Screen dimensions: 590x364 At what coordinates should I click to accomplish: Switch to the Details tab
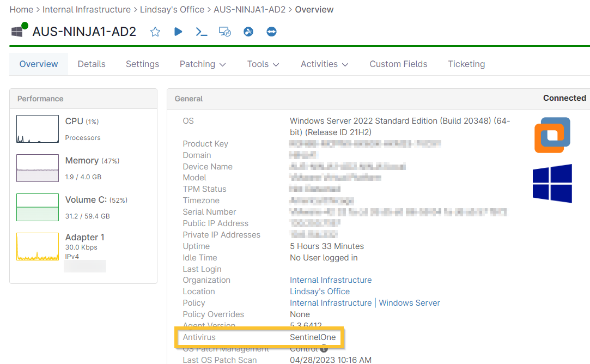[x=91, y=64]
